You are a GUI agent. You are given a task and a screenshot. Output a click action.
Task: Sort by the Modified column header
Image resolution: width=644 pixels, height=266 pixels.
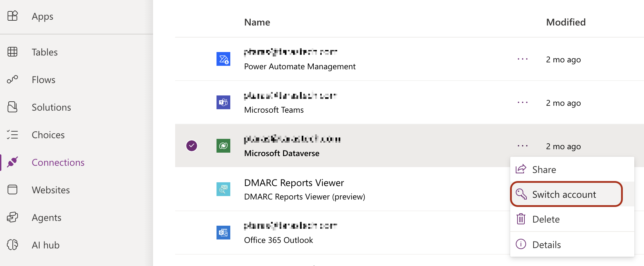point(566,22)
